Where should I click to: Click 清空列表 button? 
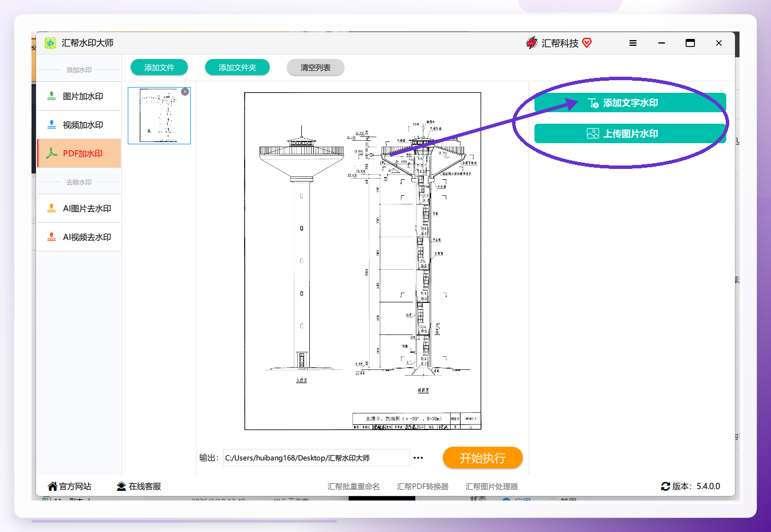pos(316,68)
